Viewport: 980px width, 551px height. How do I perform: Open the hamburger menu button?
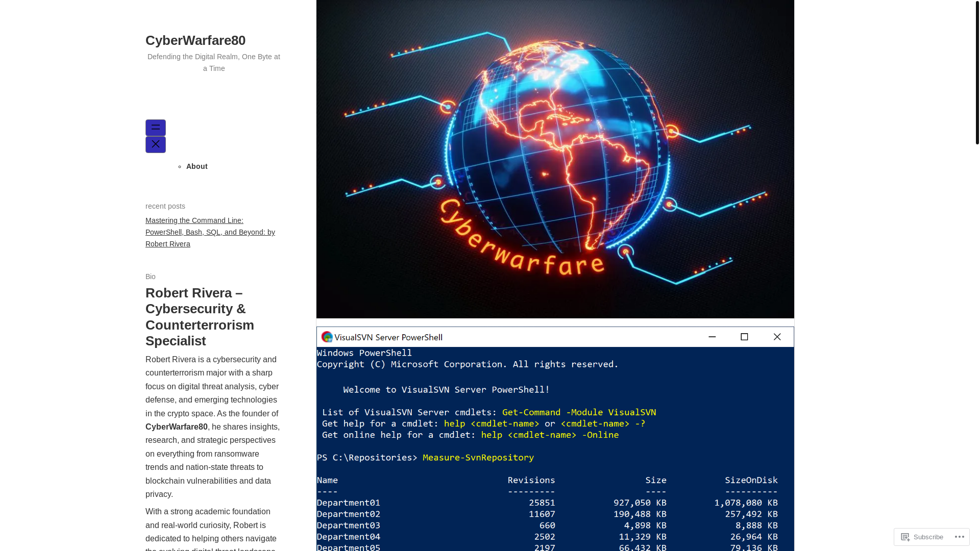click(156, 128)
